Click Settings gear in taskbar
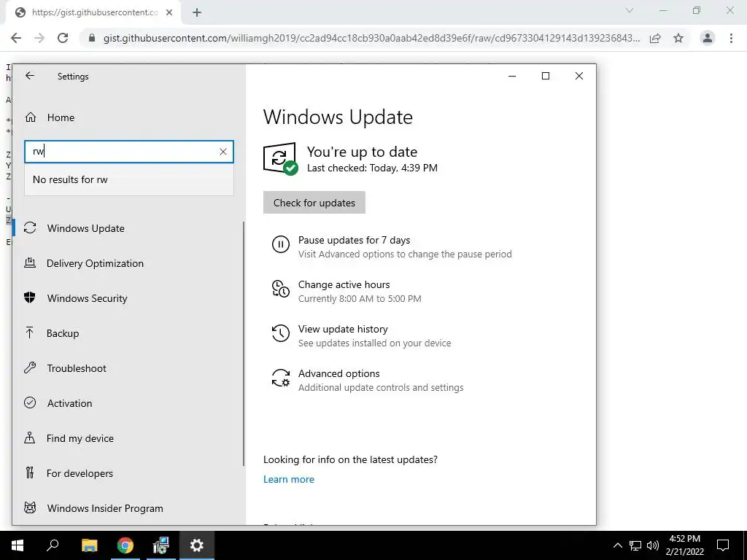Viewport: 747px width, 560px height. point(197,545)
